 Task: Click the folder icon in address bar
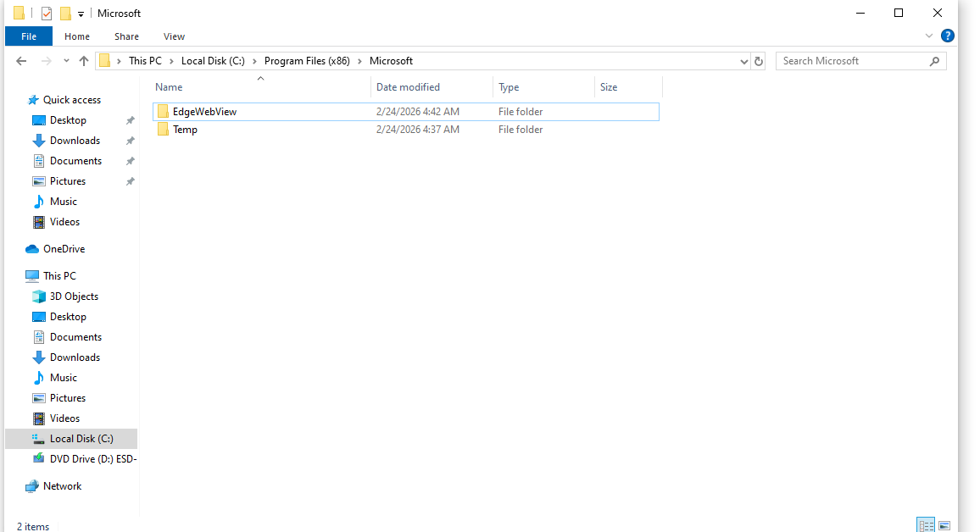tap(104, 60)
